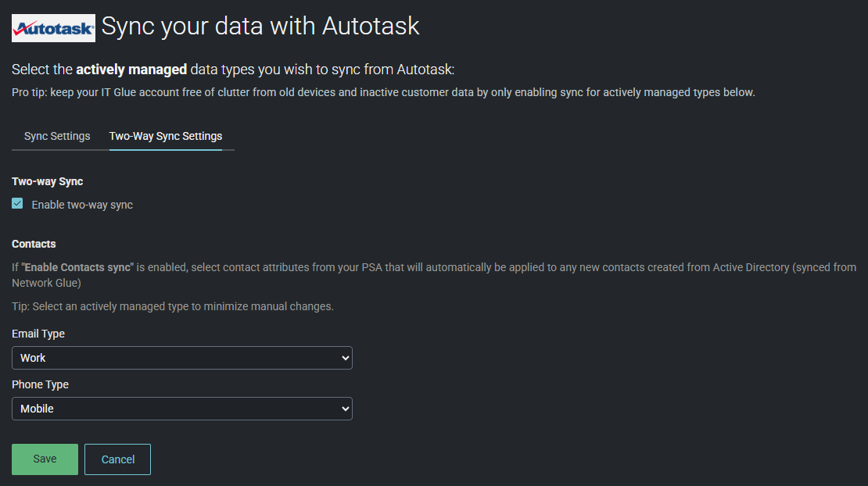Click the Autotask logo image

[x=53, y=28]
